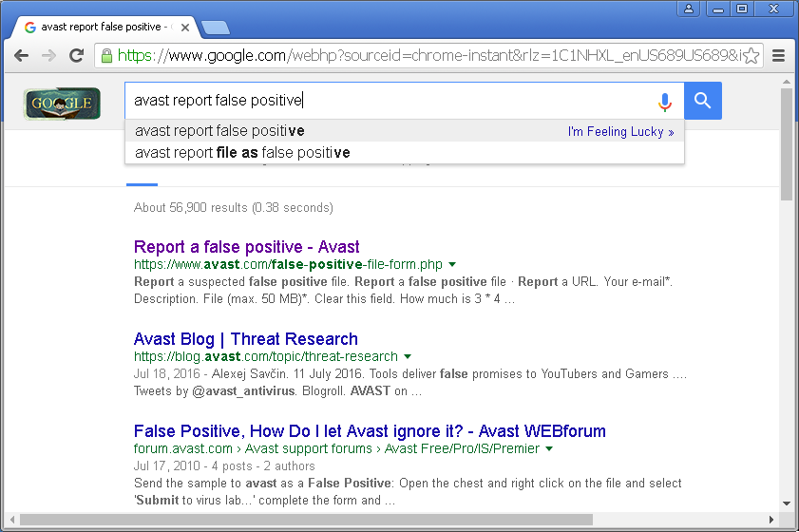Open 'Avast Blog | Threat Research' result
The height and width of the screenshot is (532, 799).
tap(246, 339)
